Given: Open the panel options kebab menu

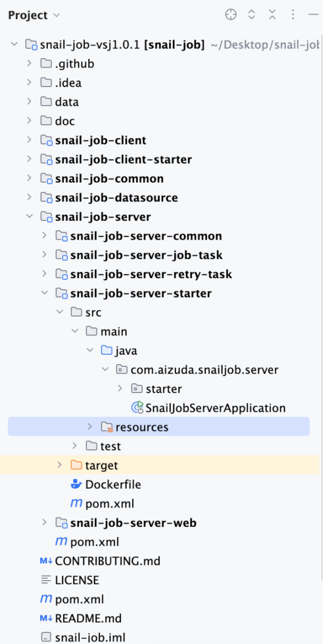Looking at the screenshot, I should tap(292, 15).
